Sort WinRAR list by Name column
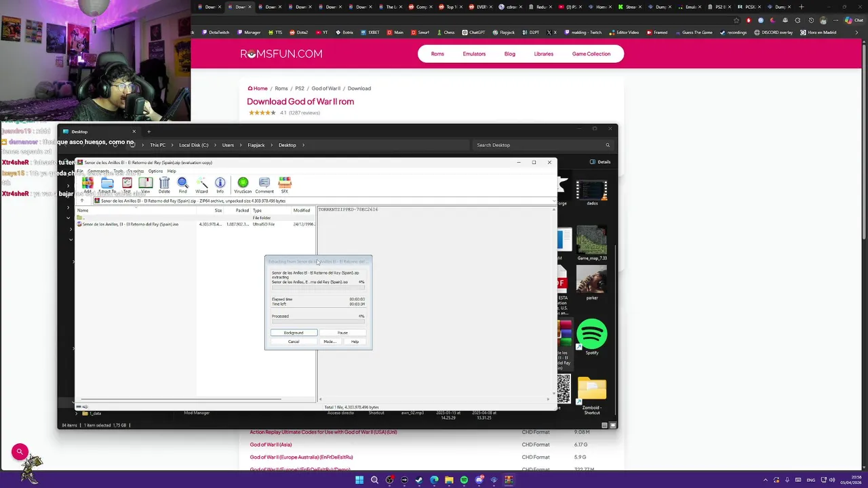The width and height of the screenshot is (868, 488). (x=136, y=210)
